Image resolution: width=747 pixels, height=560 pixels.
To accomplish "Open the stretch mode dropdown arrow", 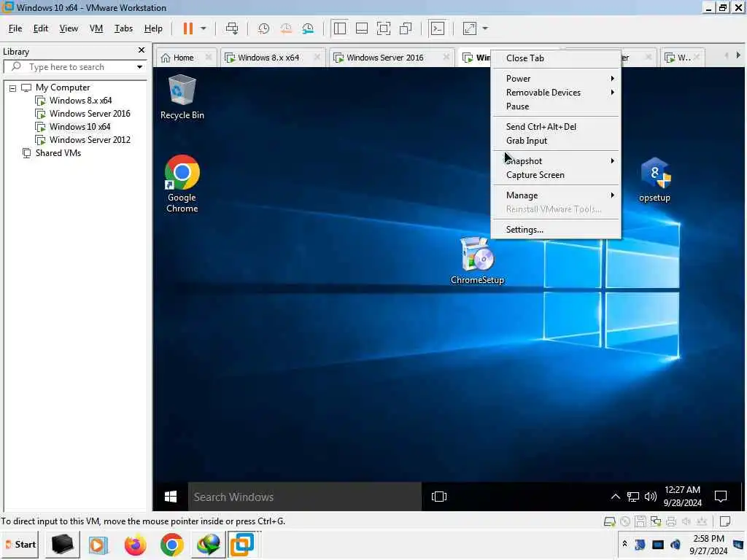I will [485, 28].
